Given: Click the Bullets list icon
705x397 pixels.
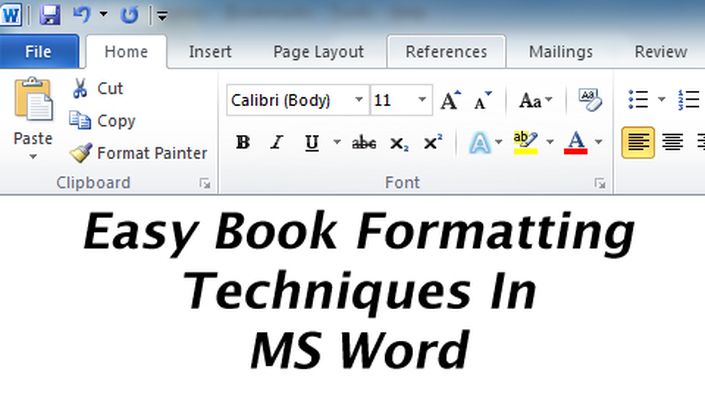Looking at the screenshot, I should point(638,99).
